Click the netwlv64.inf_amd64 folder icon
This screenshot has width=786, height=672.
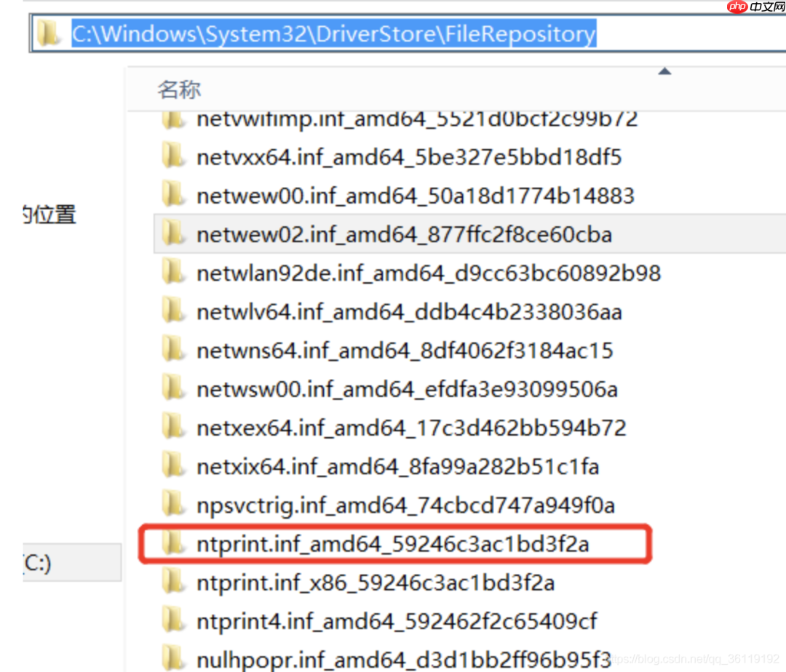[173, 311]
